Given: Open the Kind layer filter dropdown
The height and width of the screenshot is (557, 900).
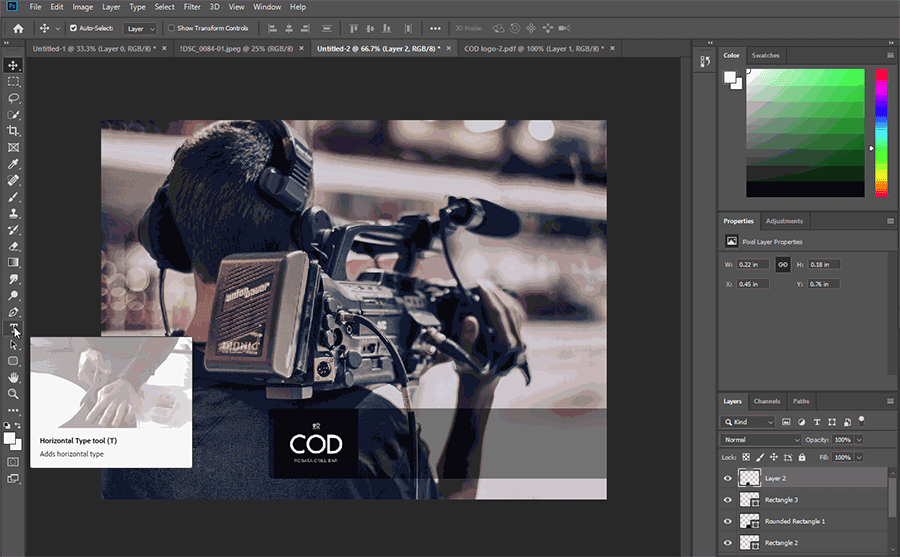Looking at the screenshot, I should pos(748,422).
